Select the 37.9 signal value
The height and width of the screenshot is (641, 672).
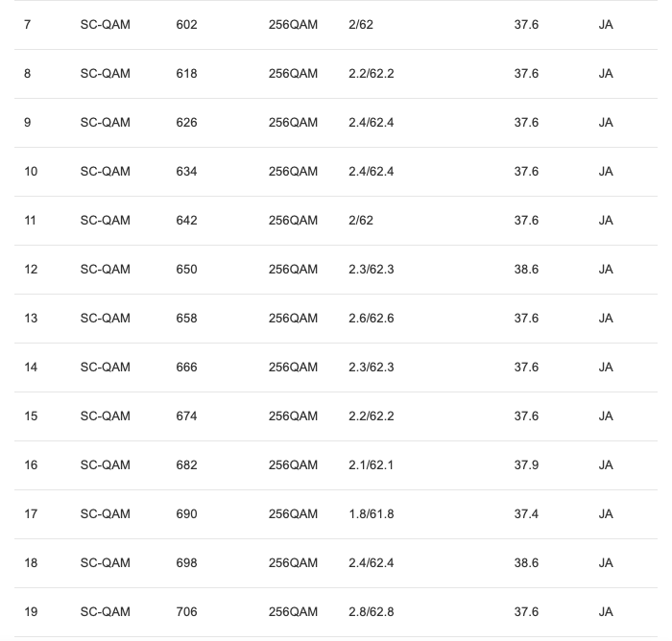[526, 464]
